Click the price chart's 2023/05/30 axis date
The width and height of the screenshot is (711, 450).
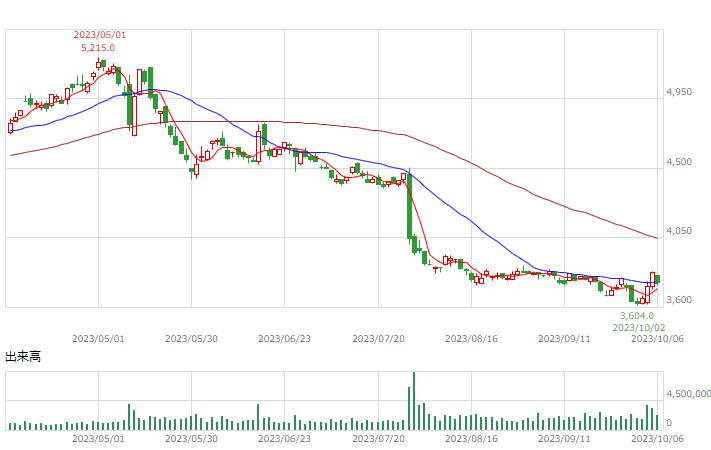(x=191, y=339)
